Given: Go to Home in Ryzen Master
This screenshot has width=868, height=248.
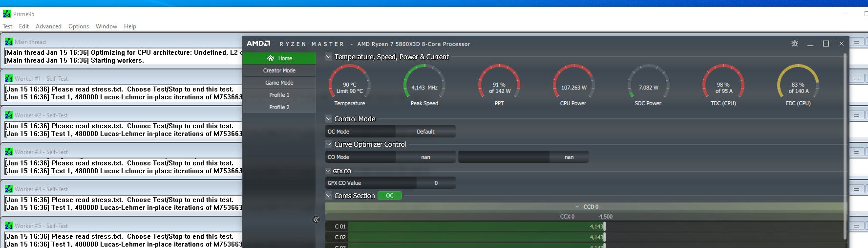Looking at the screenshot, I should (x=279, y=58).
